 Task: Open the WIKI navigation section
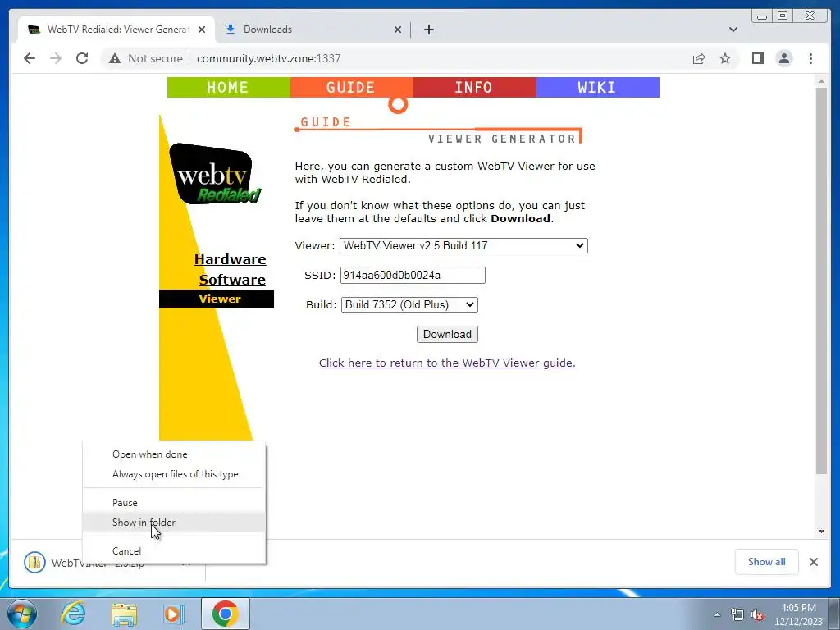point(597,87)
